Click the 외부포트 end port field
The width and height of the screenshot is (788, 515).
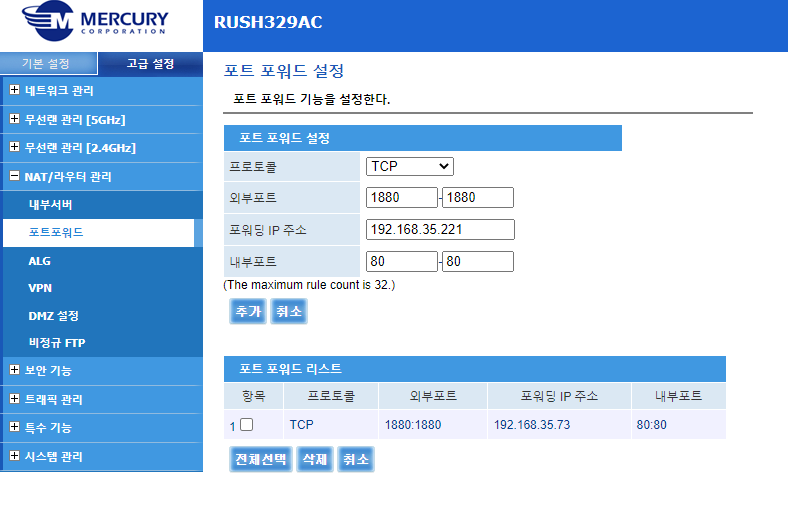[478, 197]
